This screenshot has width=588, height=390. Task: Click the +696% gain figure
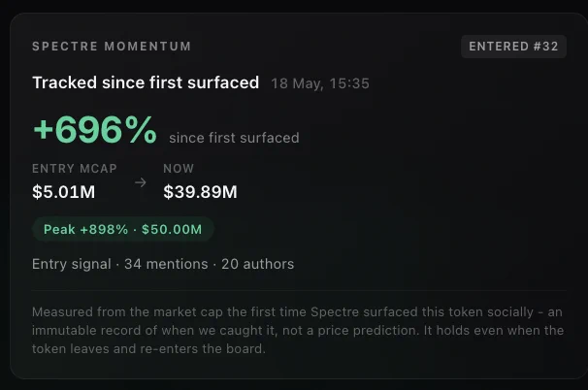(95, 130)
